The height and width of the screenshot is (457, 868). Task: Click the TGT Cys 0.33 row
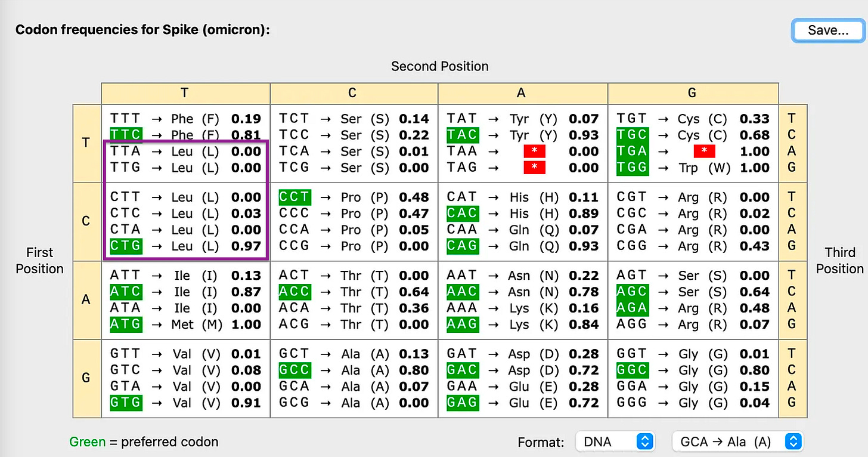pyautogui.click(x=693, y=119)
